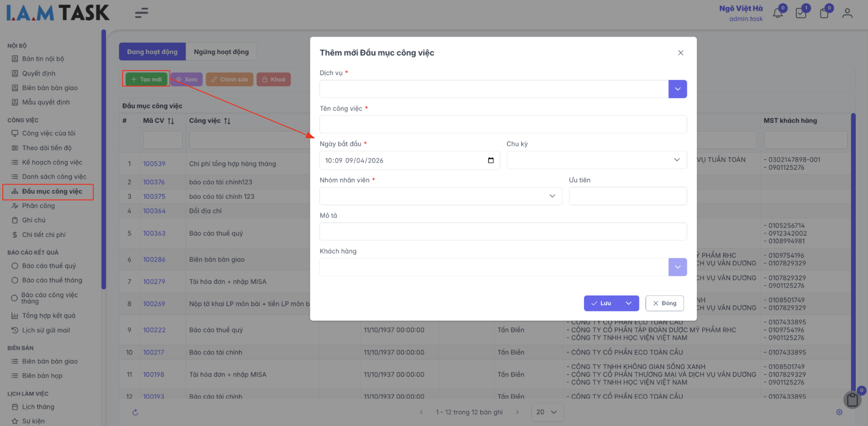
Task: Close the Thêm mới dialog with X
Action: pyautogui.click(x=680, y=53)
